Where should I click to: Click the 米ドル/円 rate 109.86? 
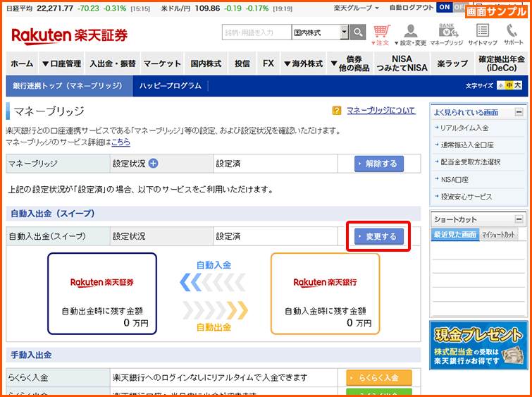pyautogui.click(x=207, y=8)
